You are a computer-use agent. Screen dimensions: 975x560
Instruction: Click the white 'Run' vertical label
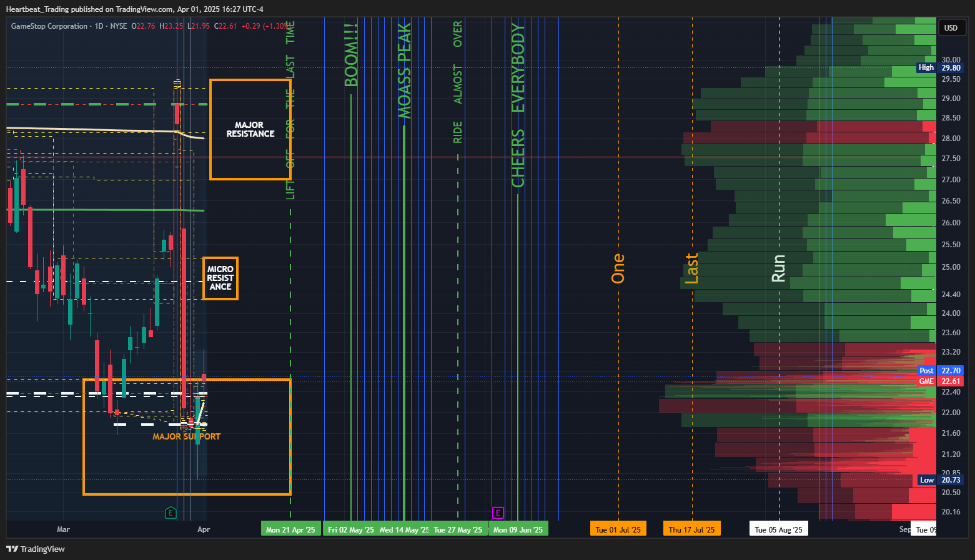[x=778, y=268]
